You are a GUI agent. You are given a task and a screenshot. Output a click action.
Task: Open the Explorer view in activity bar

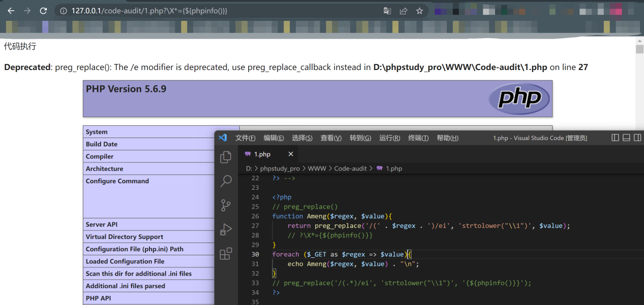[x=226, y=157]
